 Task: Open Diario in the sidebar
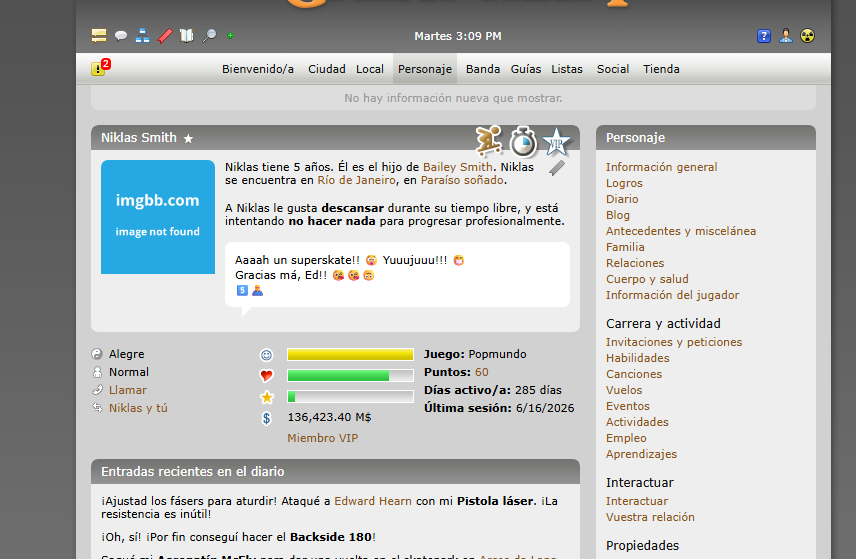pos(622,199)
